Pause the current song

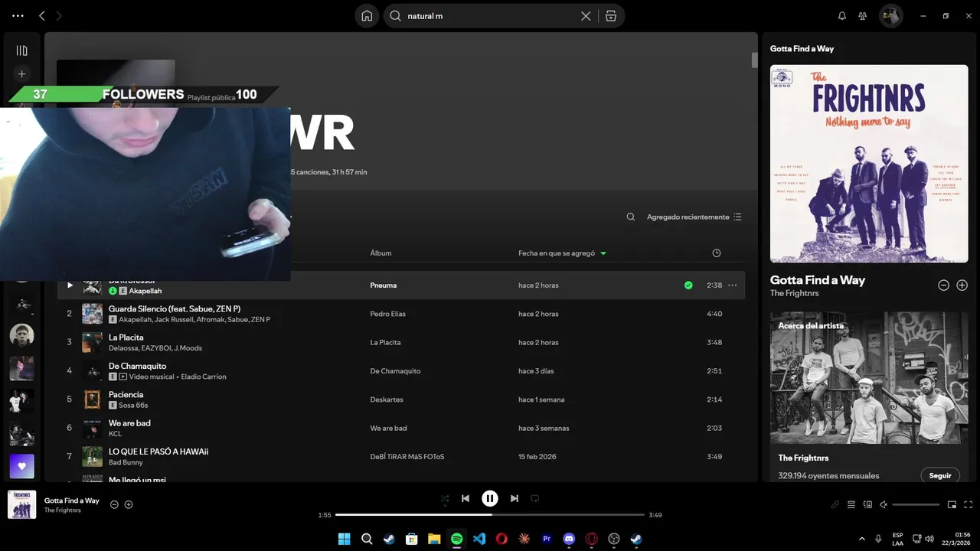click(x=490, y=499)
